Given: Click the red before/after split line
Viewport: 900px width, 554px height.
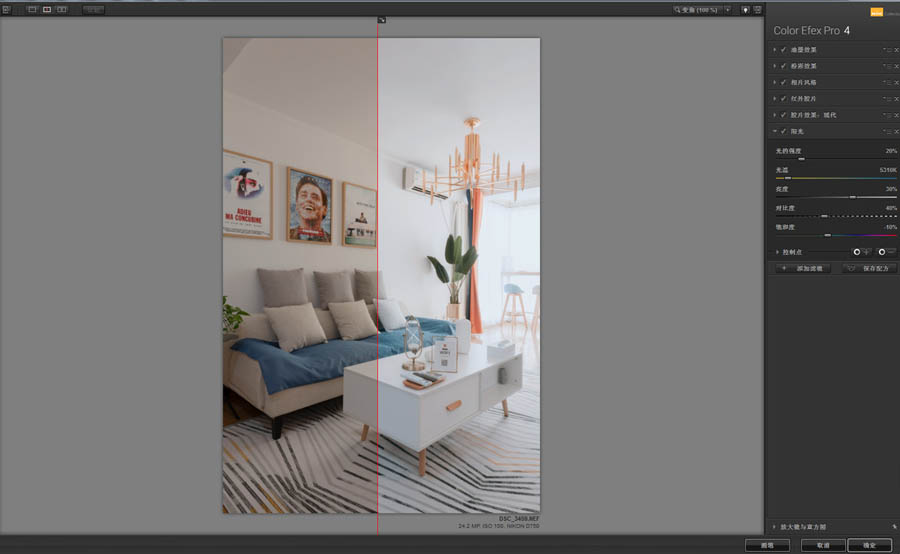Looking at the screenshot, I should click(377, 276).
